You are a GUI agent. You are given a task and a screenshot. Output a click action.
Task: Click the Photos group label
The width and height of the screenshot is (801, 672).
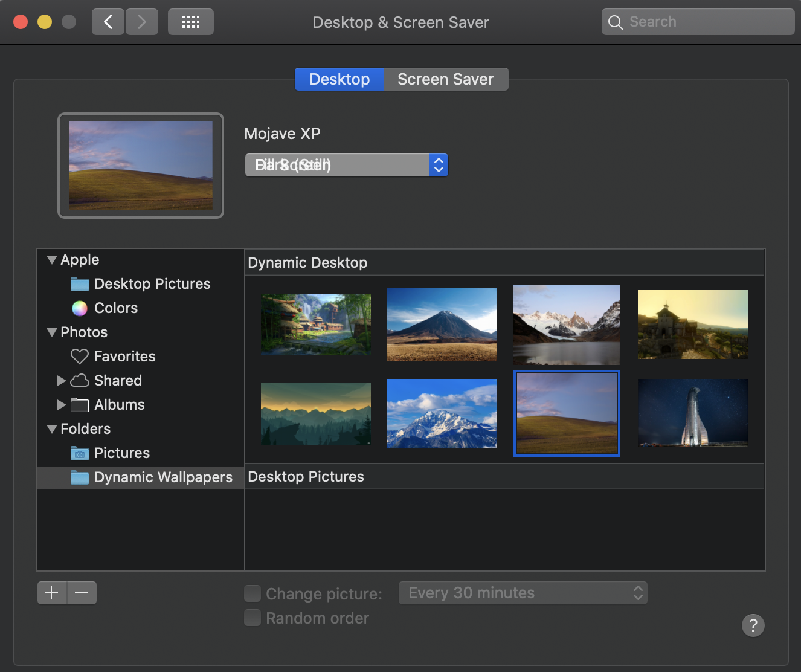(84, 332)
